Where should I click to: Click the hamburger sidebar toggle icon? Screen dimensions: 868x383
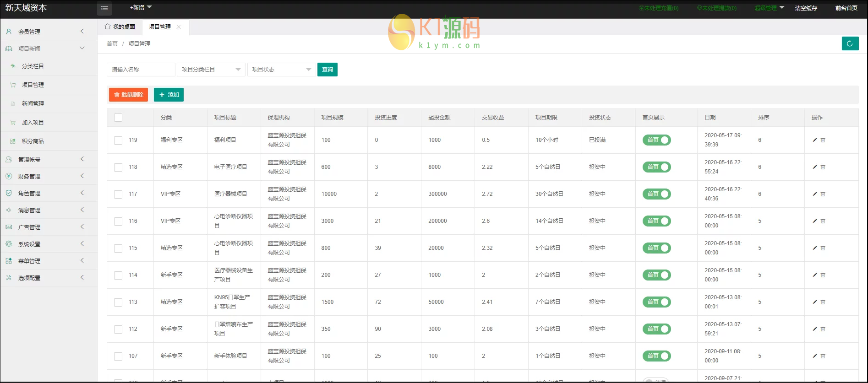click(x=104, y=8)
